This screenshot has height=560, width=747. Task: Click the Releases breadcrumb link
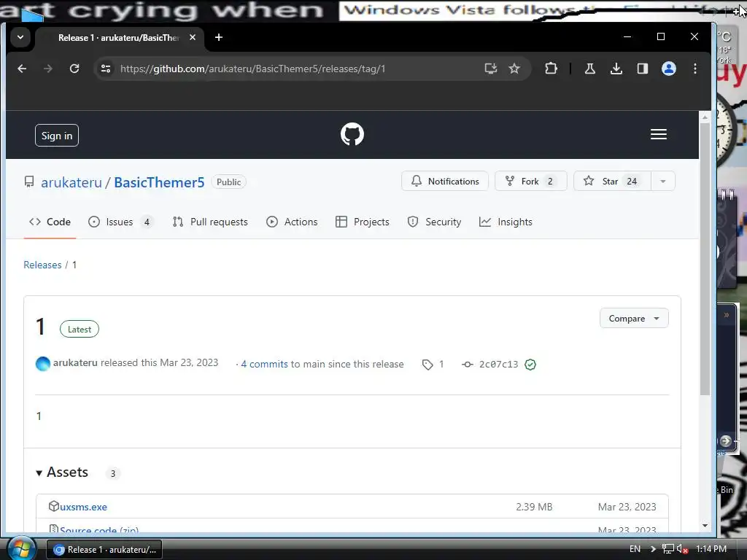42,265
